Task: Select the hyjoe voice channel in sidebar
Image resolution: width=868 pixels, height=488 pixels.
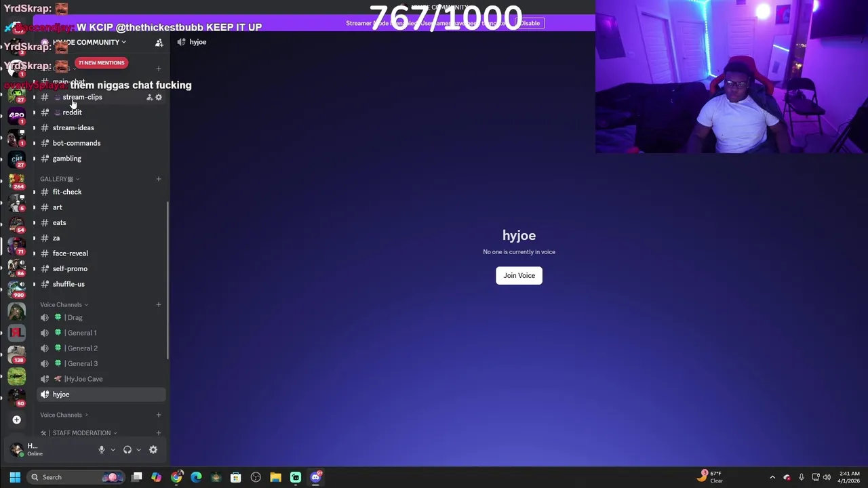Action: [x=100, y=394]
